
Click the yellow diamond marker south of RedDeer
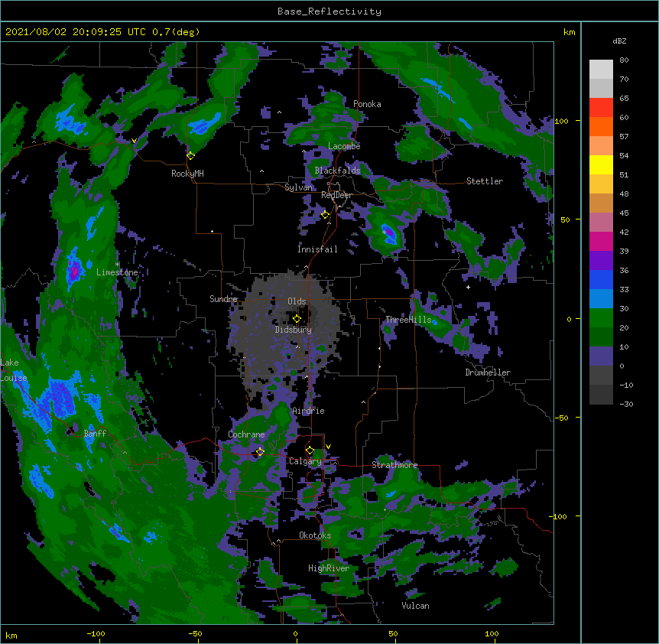(325, 215)
